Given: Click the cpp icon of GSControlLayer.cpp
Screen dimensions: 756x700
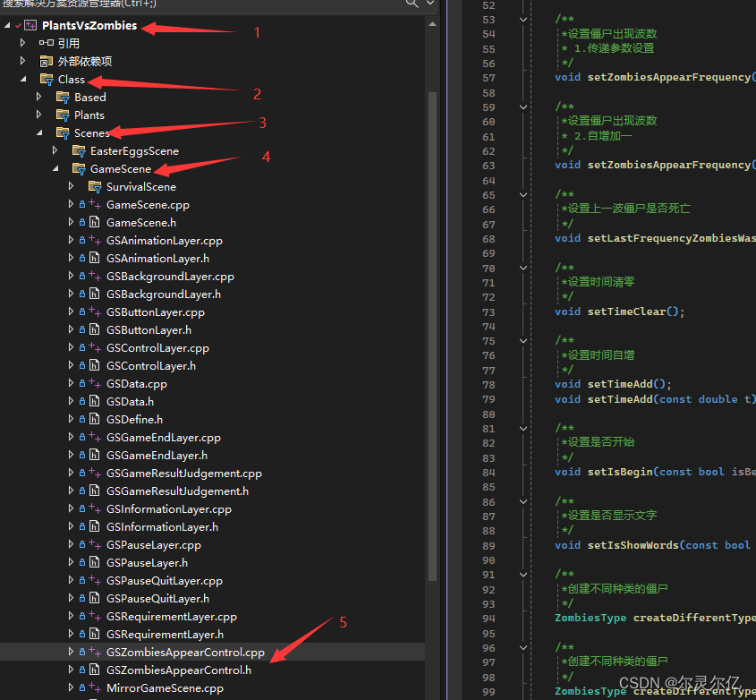Looking at the screenshot, I should tap(95, 348).
